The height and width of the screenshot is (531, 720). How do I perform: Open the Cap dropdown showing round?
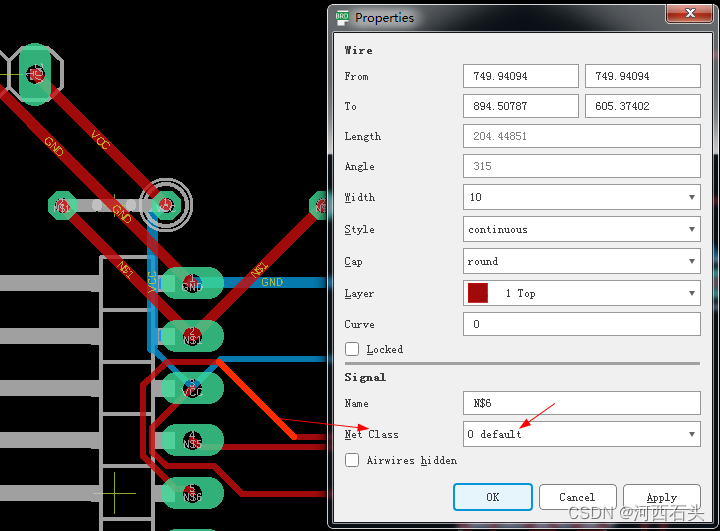(x=581, y=261)
